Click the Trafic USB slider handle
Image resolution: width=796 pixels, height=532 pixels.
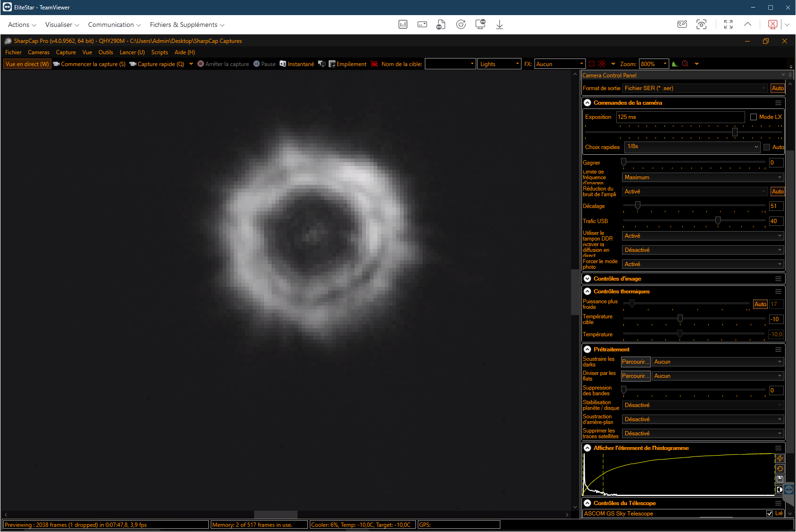pyautogui.click(x=718, y=221)
